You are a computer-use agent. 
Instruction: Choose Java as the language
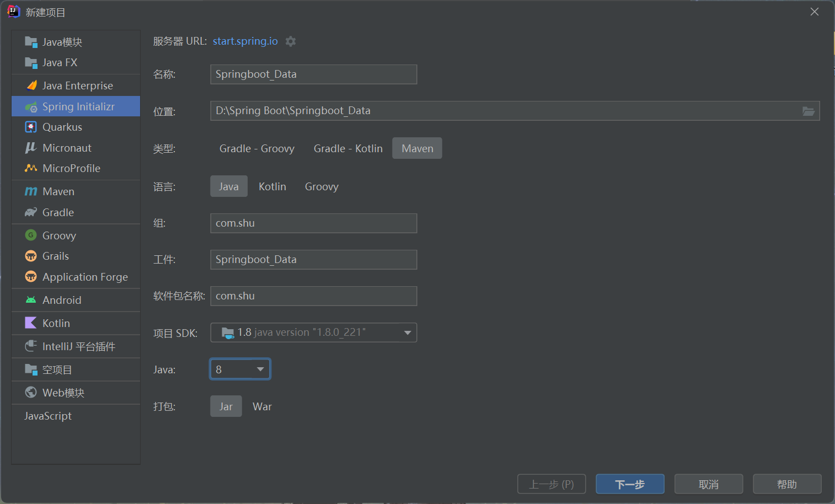pos(229,186)
